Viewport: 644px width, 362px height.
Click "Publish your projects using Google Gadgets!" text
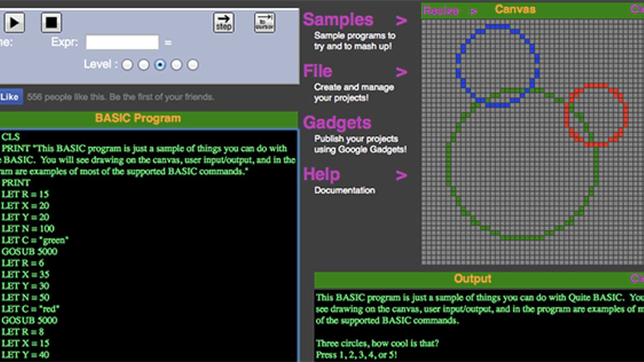pyautogui.click(x=360, y=144)
